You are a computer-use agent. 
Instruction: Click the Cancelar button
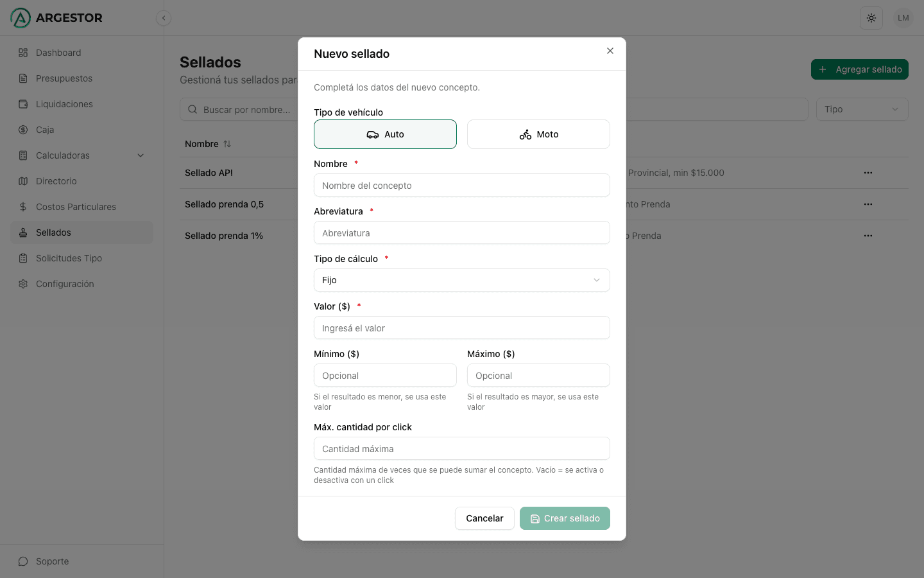tap(484, 518)
